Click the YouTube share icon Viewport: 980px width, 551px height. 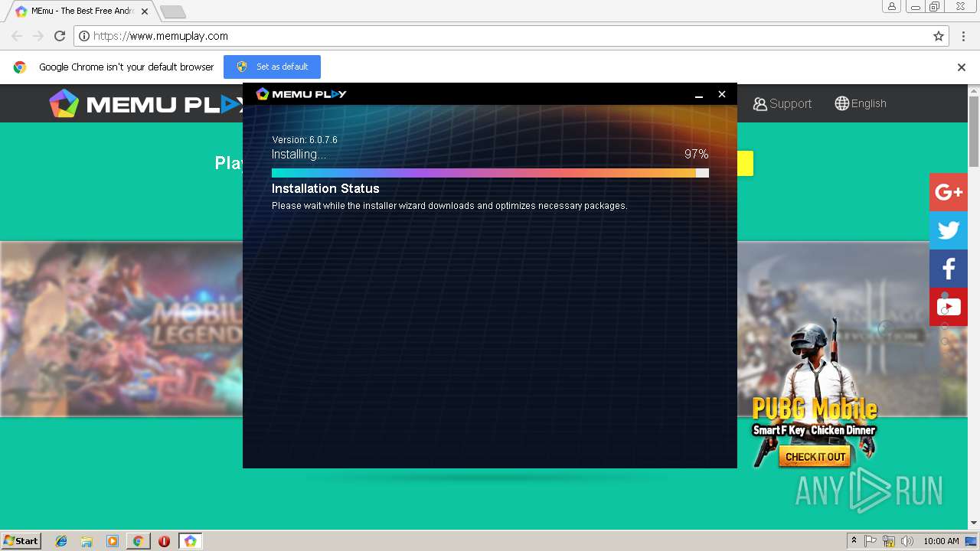949,307
